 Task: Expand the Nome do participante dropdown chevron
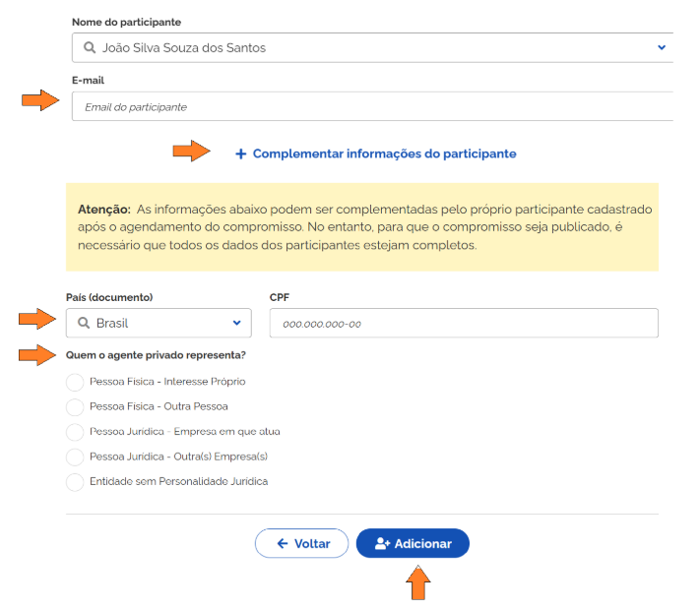tap(661, 47)
